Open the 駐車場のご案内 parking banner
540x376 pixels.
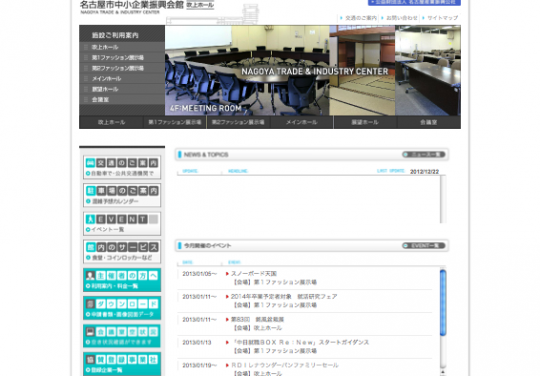pyautogui.click(x=122, y=195)
